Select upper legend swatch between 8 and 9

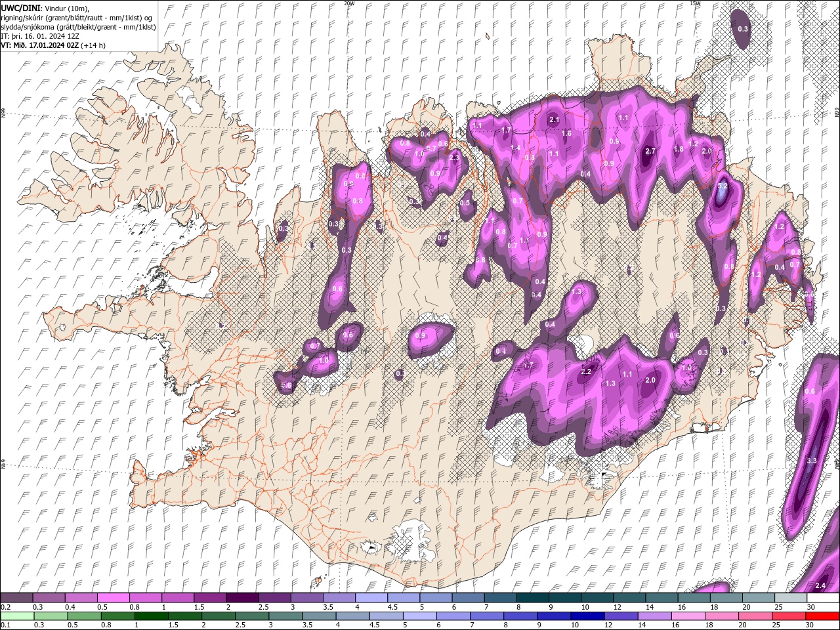[532, 598]
